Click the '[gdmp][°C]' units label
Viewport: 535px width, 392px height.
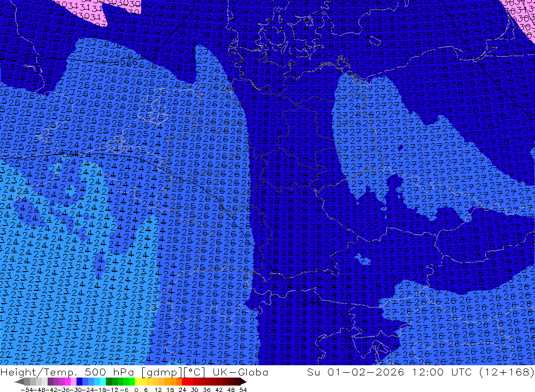pyautogui.click(x=173, y=372)
